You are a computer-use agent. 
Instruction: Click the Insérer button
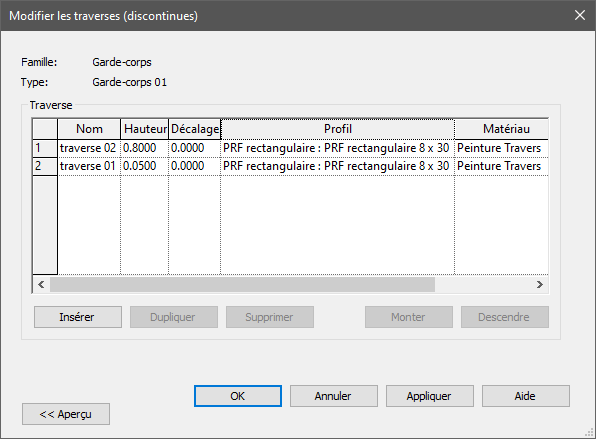[78, 317]
